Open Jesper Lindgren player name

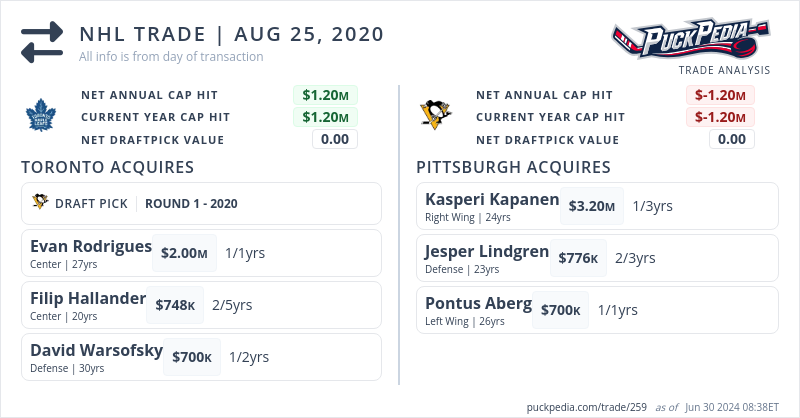click(x=486, y=251)
